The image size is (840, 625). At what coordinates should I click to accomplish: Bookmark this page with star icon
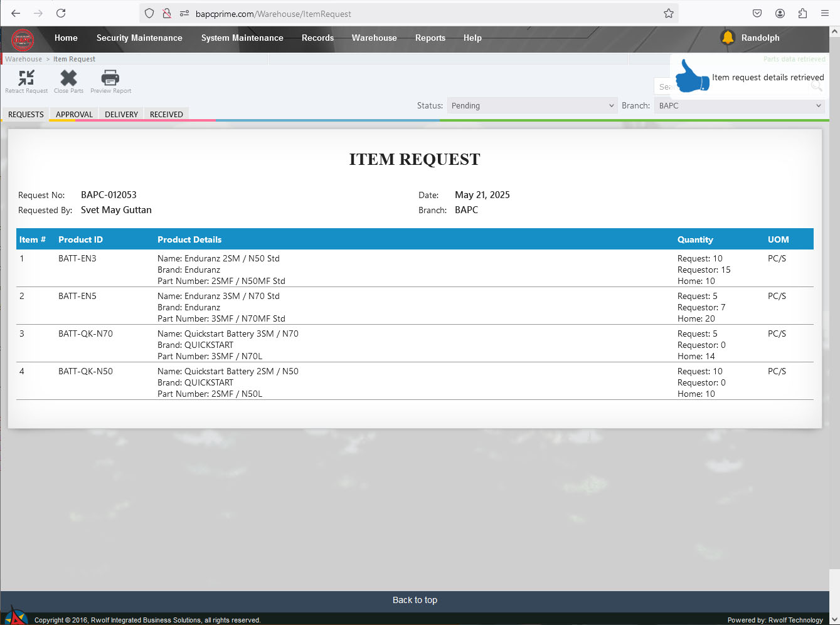coord(669,13)
